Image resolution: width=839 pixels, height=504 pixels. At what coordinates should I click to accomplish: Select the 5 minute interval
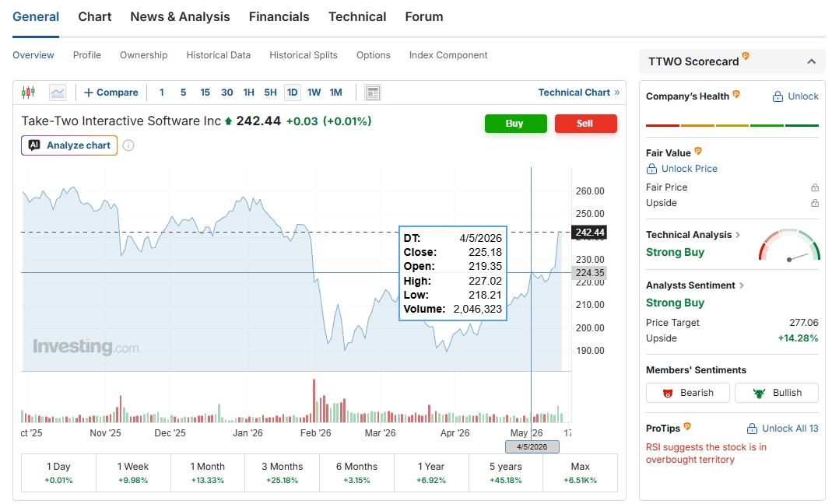coord(183,93)
